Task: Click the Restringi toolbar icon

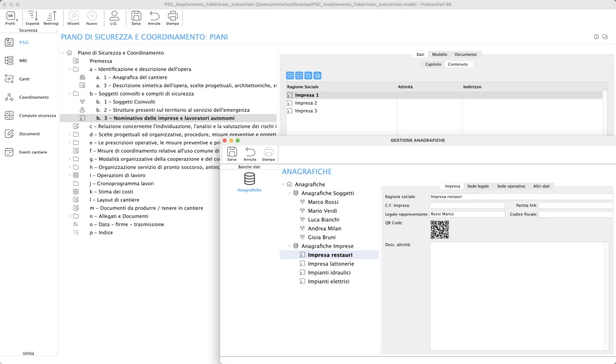Action: pyautogui.click(x=51, y=16)
